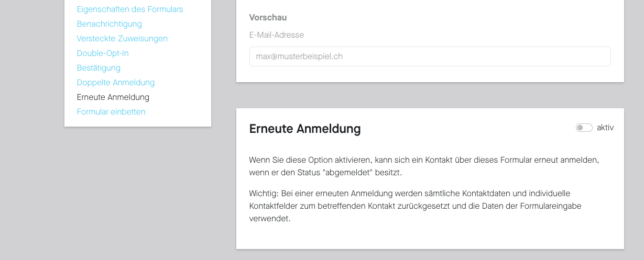Open the Formular einbetten link
Screen dimensions: 644x260
point(111,112)
